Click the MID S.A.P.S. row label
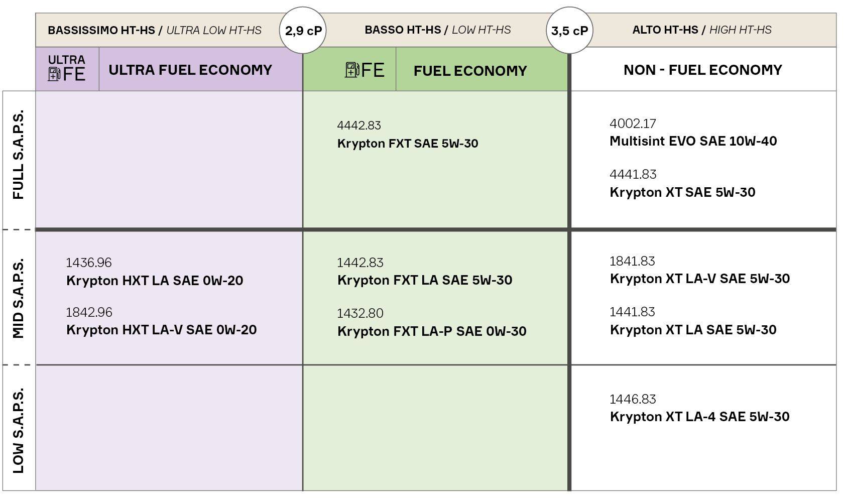The width and height of the screenshot is (845, 504). (x=19, y=298)
